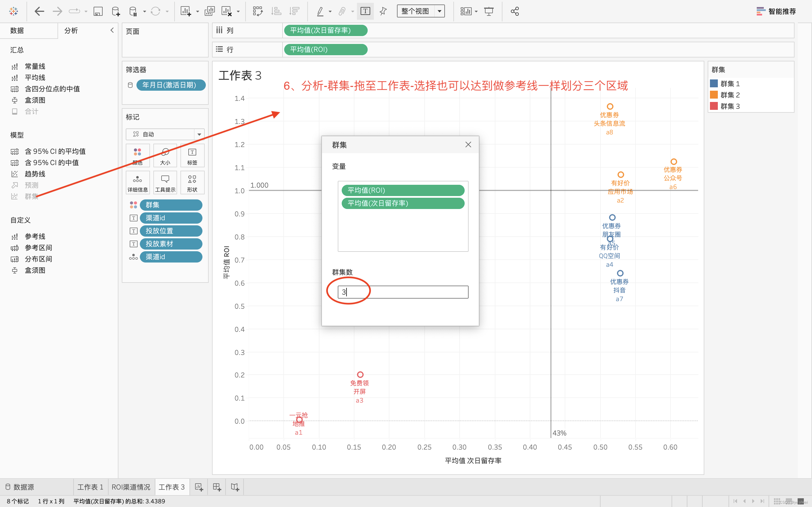Image resolution: width=812 pixels, height=507 pixels.
Task: Switch to the 数据 pane tab
Action: point(17,30)
